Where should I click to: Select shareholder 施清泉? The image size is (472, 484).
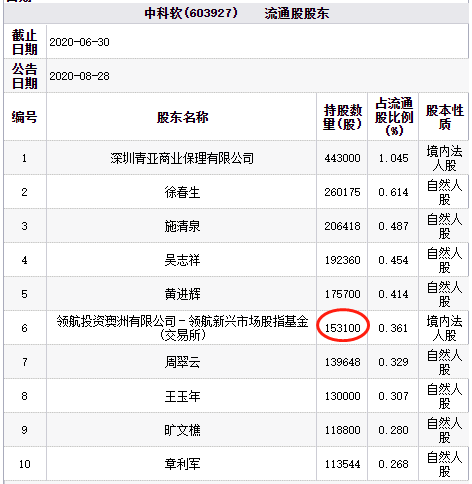point(182,226)
